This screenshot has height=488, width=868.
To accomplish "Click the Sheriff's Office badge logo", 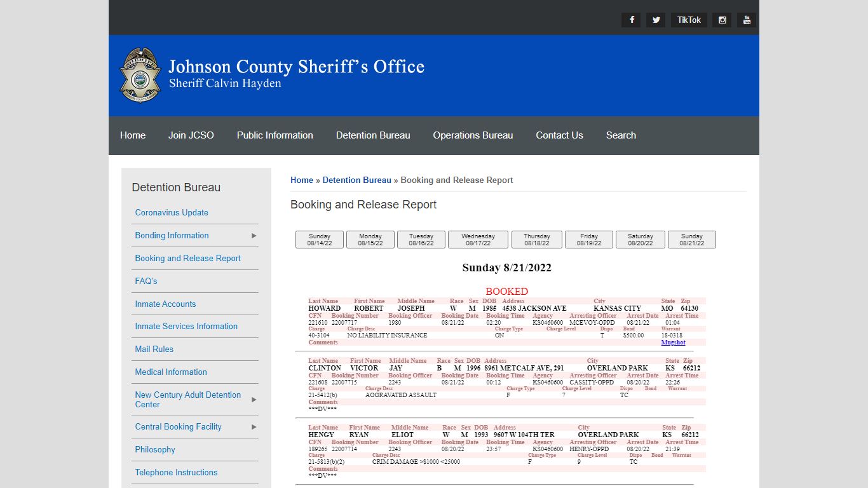I will pyautogui.click(x=140, y=75).
